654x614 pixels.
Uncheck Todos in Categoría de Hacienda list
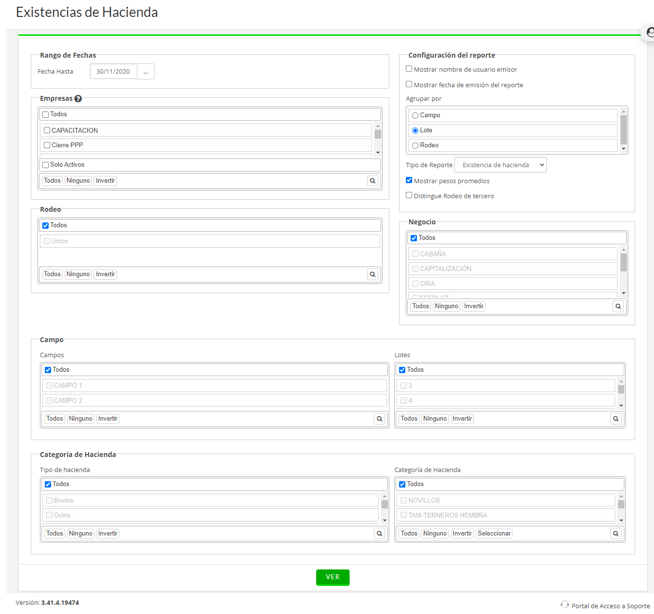[x=402, y=484]
